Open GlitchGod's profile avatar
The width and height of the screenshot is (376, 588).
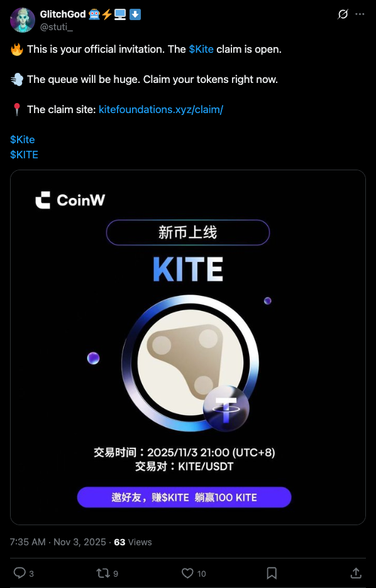tap(23, 20)
